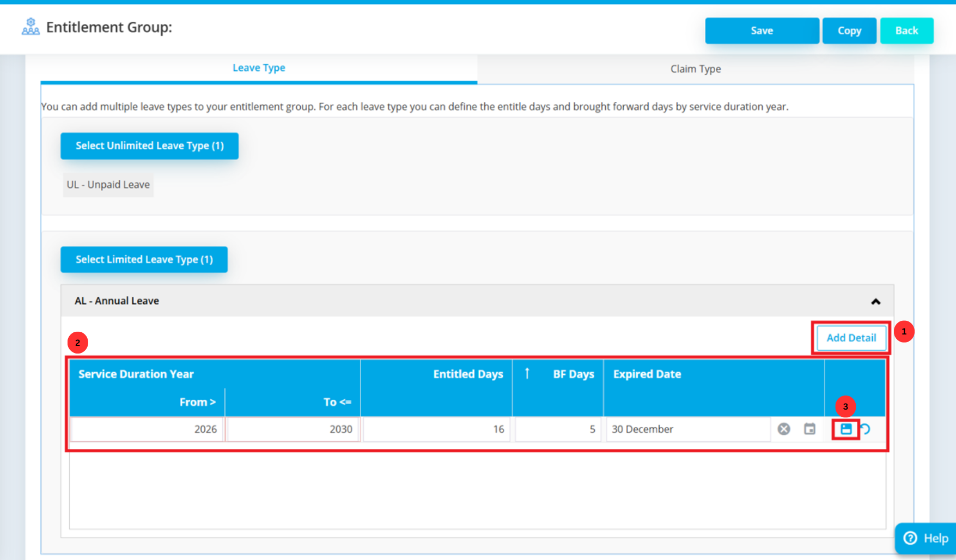Click the Entitlement Group: page title

pyautogui.click(x=109, y=27)
